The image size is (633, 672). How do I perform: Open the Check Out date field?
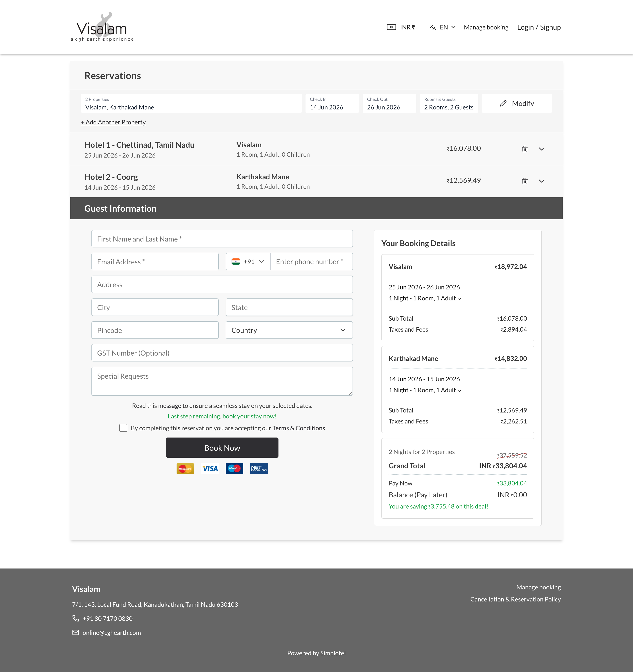click(389, 103)
